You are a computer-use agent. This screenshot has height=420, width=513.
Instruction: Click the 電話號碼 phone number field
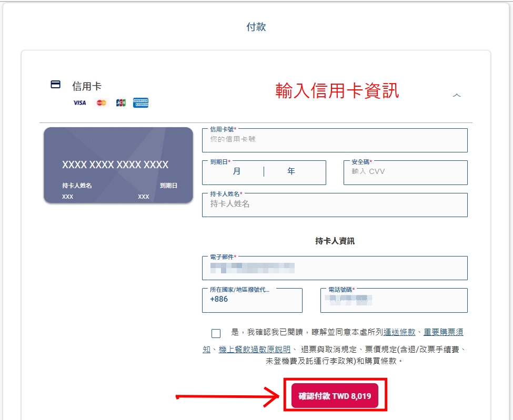pos(394,300)
